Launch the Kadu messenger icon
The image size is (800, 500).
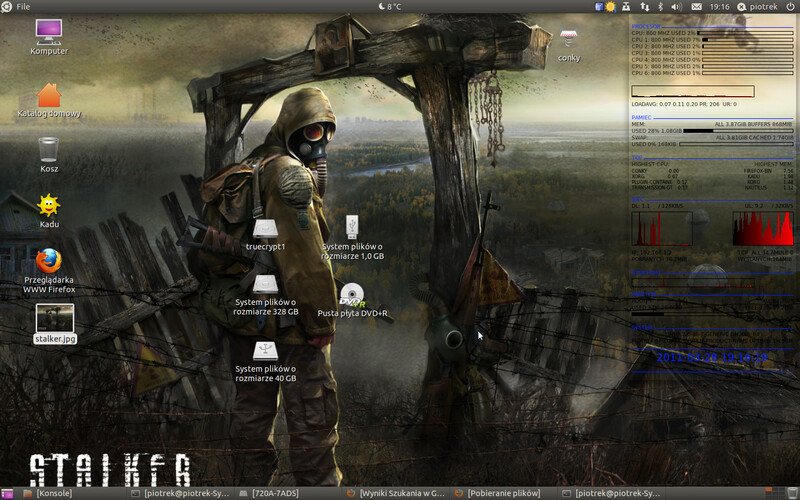click(x=48, y=206)
